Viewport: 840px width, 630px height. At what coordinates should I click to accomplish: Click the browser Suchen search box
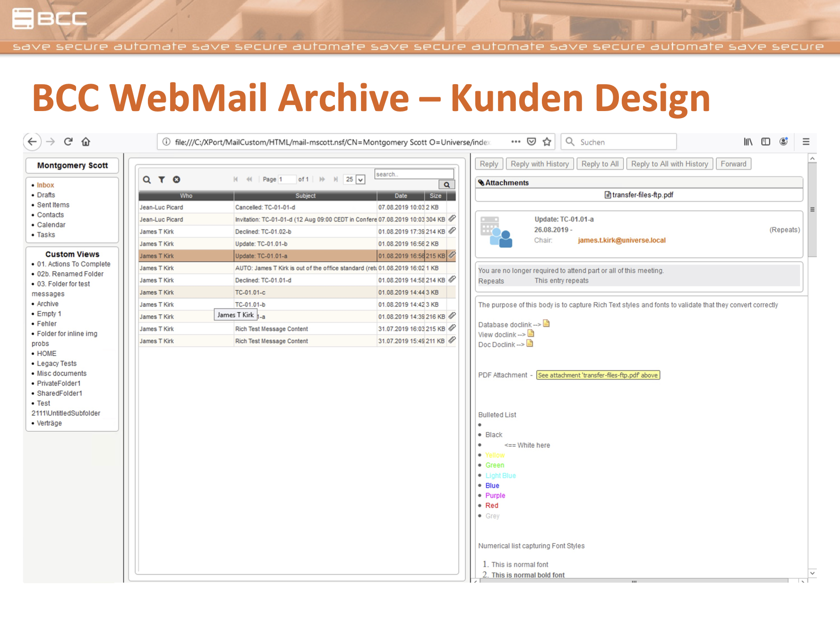coord(618,142)
